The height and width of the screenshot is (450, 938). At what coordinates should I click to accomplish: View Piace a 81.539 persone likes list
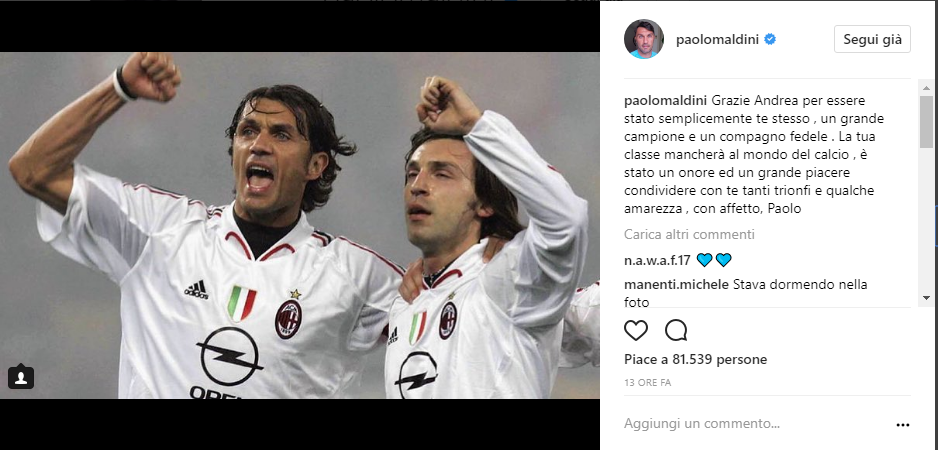(695, 360)
